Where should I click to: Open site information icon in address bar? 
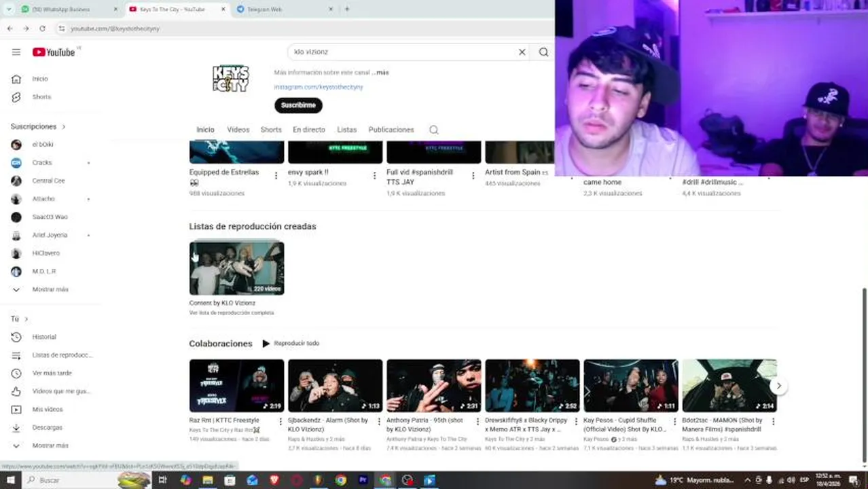(x=61, y=29)
